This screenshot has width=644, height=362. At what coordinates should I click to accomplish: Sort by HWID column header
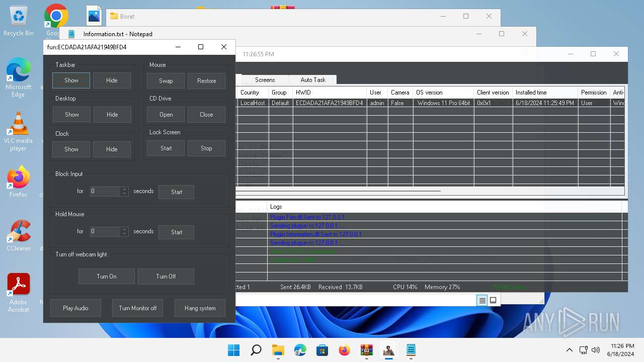[x=330, y=93]
